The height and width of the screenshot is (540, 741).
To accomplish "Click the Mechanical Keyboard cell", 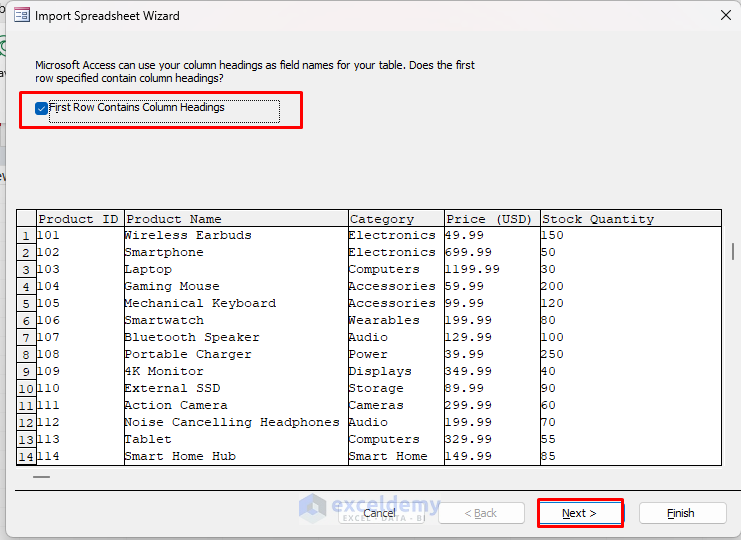I will (x=236, y=303).
